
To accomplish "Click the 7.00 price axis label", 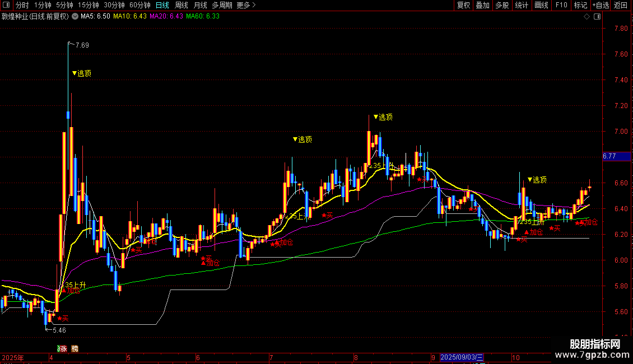I will pos(621,132).
